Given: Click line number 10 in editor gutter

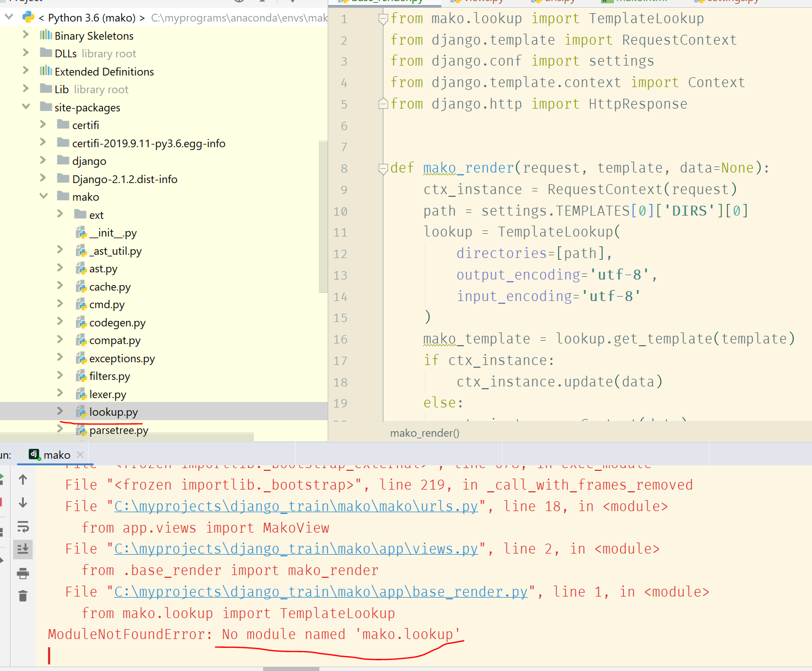Looking at the screenshot, I should click(340, 211).
